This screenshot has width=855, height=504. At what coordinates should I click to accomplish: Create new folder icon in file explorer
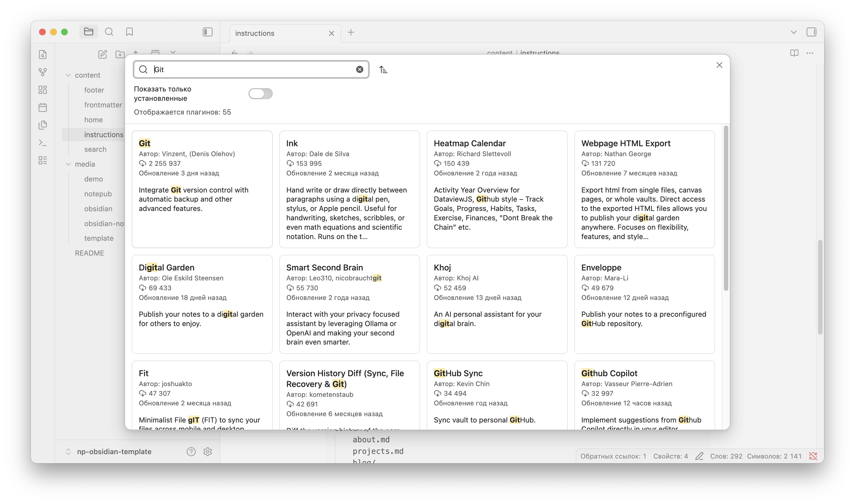click(x=120, y=54)
